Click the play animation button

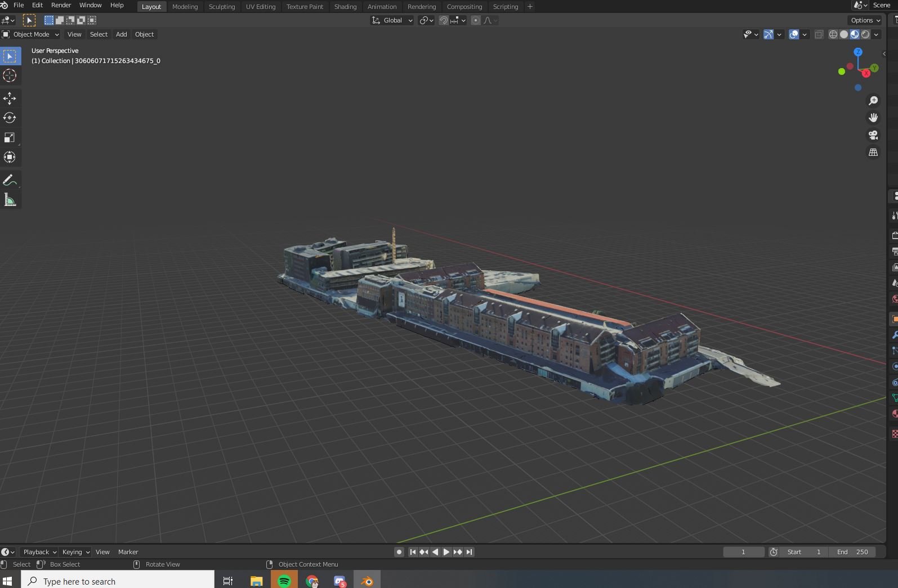coord(446,552)
